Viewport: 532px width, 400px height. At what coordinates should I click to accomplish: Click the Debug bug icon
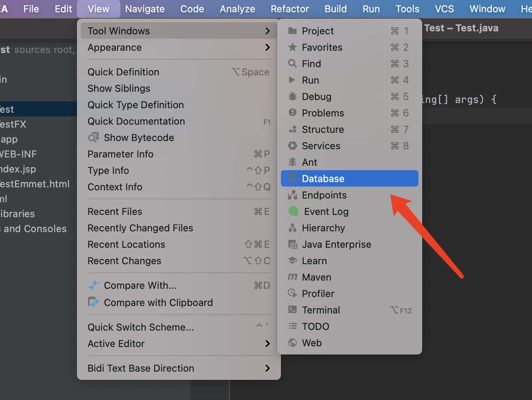(x=293, y=96)
